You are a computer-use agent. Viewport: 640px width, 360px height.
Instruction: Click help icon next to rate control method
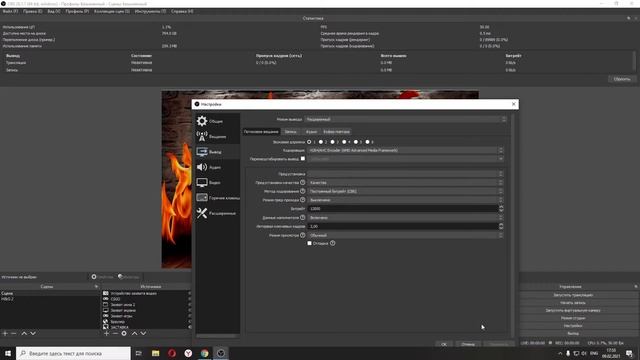point(303,191)
